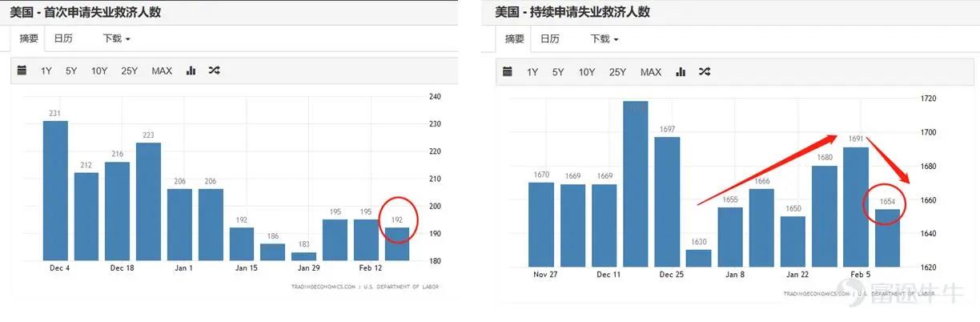Click the Dec 25 axis label

(x=671, y=275)
